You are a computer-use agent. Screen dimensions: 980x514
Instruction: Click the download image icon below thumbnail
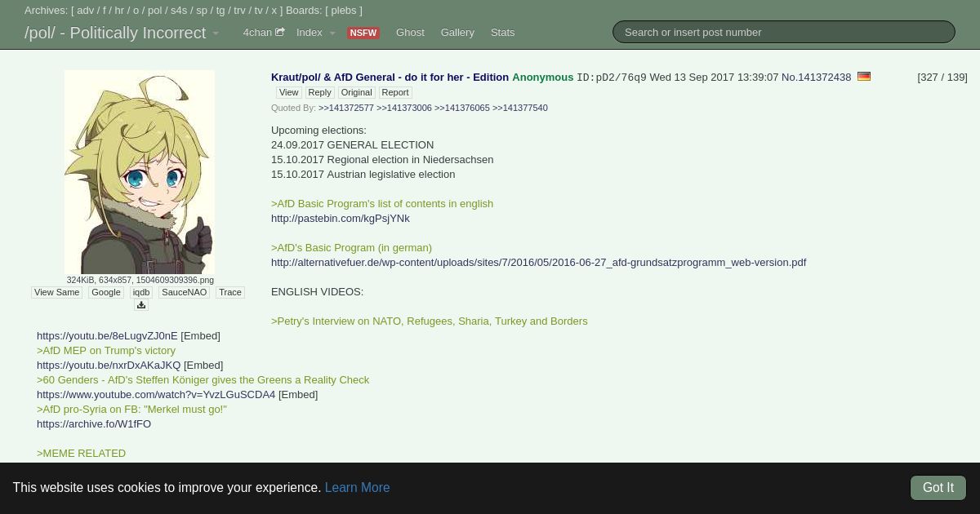pos(140,305)
